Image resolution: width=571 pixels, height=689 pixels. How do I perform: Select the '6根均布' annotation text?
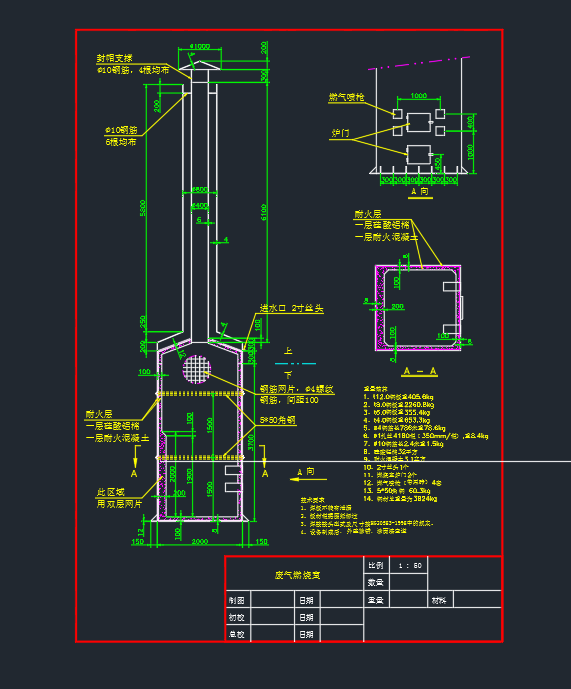121,142
